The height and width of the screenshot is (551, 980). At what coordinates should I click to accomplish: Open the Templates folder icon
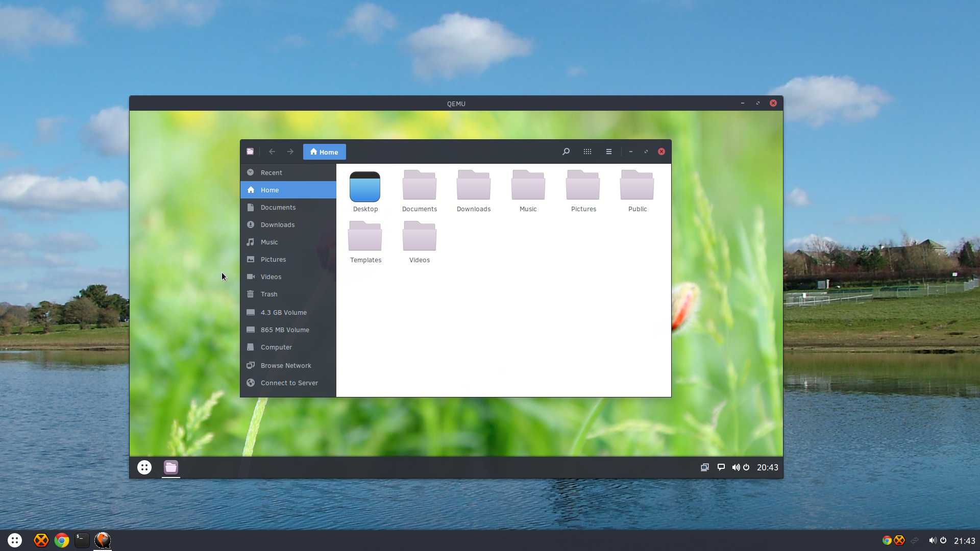[365, 236]
